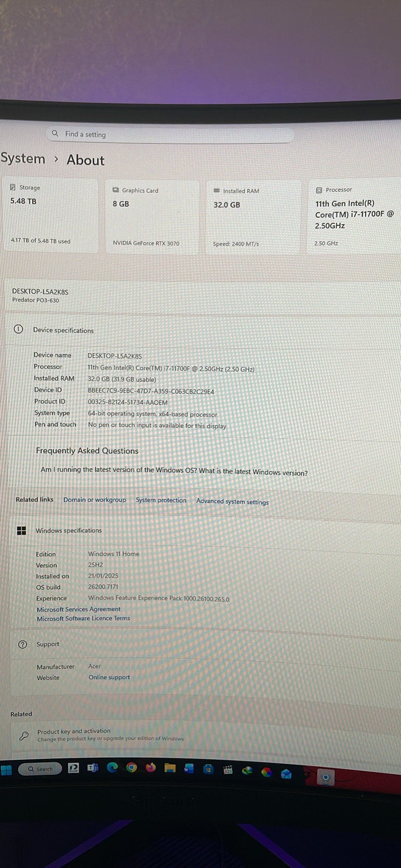Viewport: 401px width, 868px height.
Task: Open the black-and-white app icon beside Search
Action: [73, 768]
